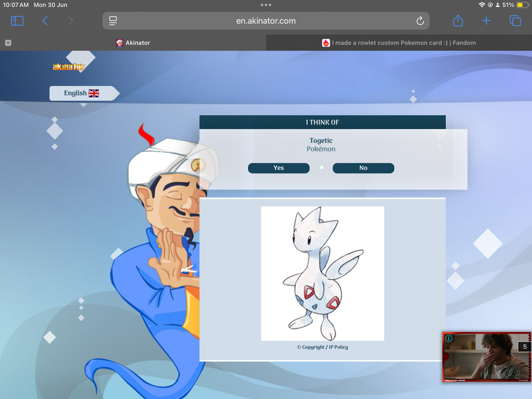Tap the battery indicator in status bar
Screen dimensions: 532x399
pos(523,5)
